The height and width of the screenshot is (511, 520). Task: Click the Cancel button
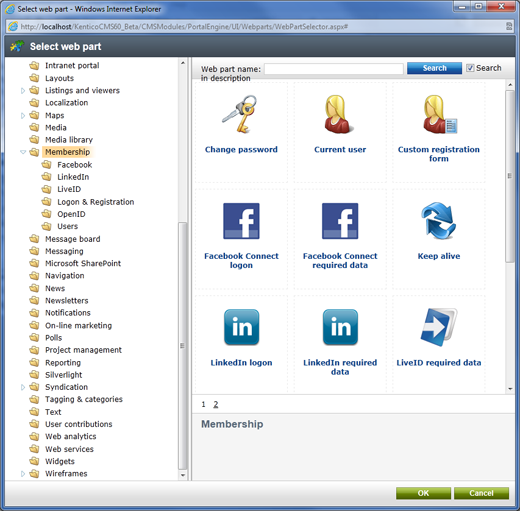click(481, 493)
